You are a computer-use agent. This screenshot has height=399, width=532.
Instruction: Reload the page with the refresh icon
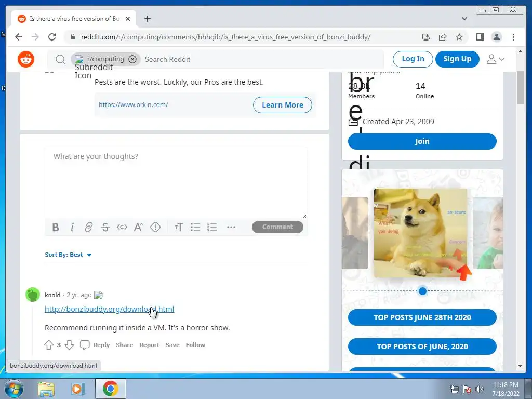[x=52, y=37]
